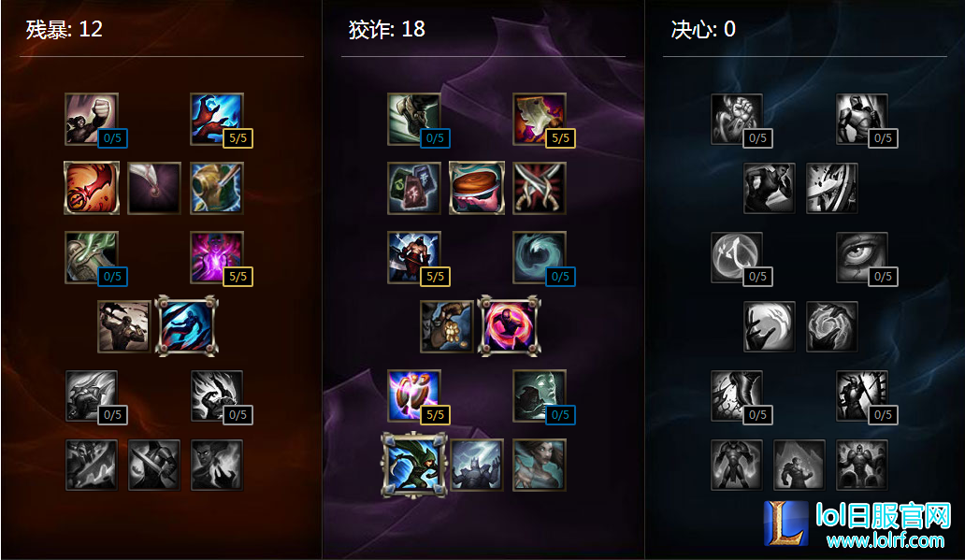Choose the Windspeaker's Blessing keystone icon
Image resolution: width=965 pixels, height=560 pixels.
pos(540,466)
